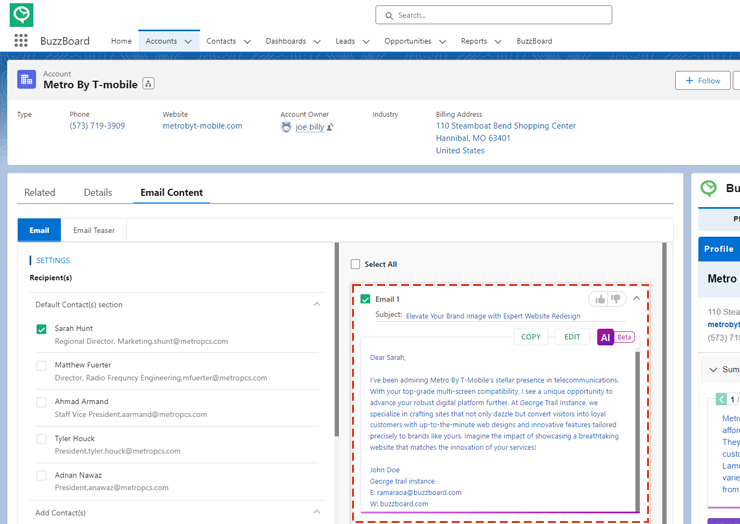Collapse the Email 1 card chevron
This screenshot has width=740, height=524.
636,298
